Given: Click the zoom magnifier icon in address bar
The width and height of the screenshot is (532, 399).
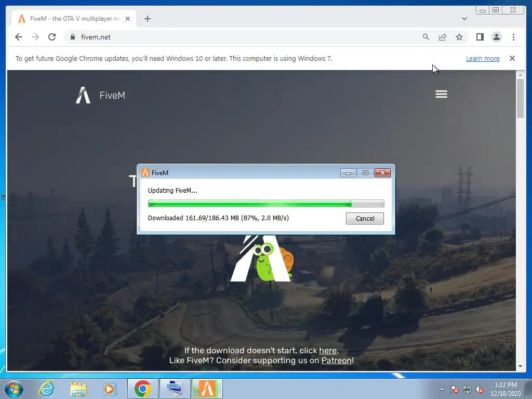Looking at the screenshot, I should click(x=426, y=37).
